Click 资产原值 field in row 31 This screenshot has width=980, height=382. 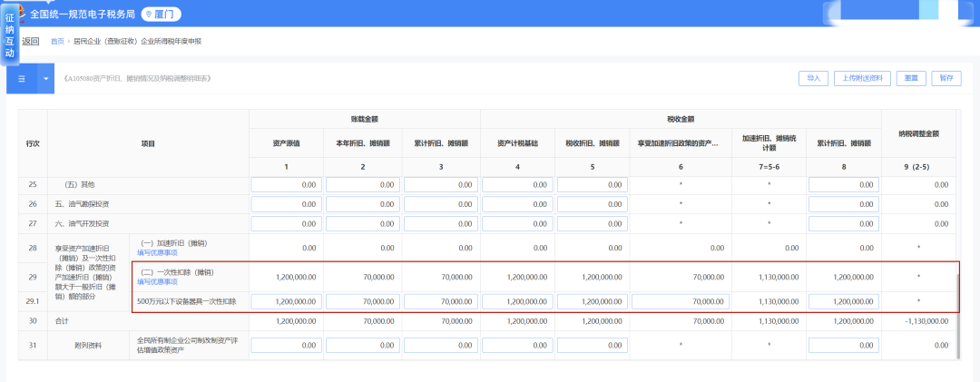[x=285, y=345]
